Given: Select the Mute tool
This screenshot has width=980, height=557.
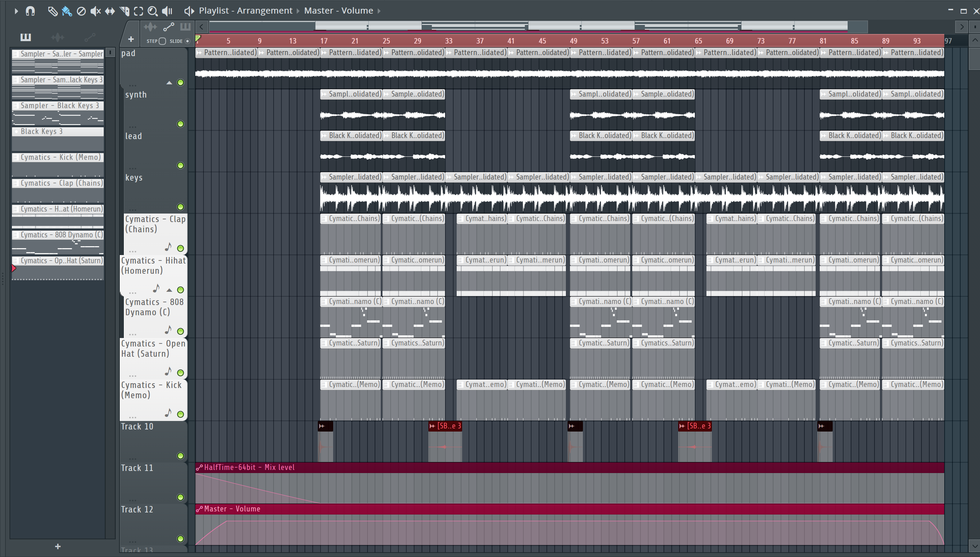Looking at the screenshot, I should click(x=95, y=11).
